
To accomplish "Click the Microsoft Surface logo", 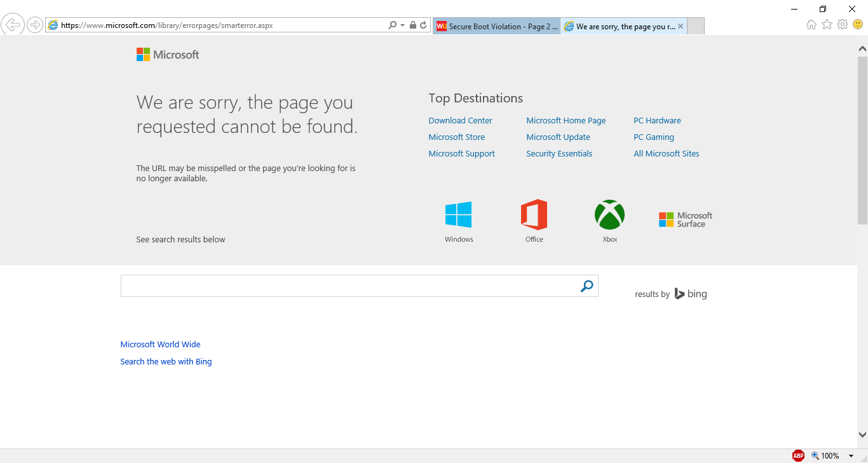I will pos(686,219).
